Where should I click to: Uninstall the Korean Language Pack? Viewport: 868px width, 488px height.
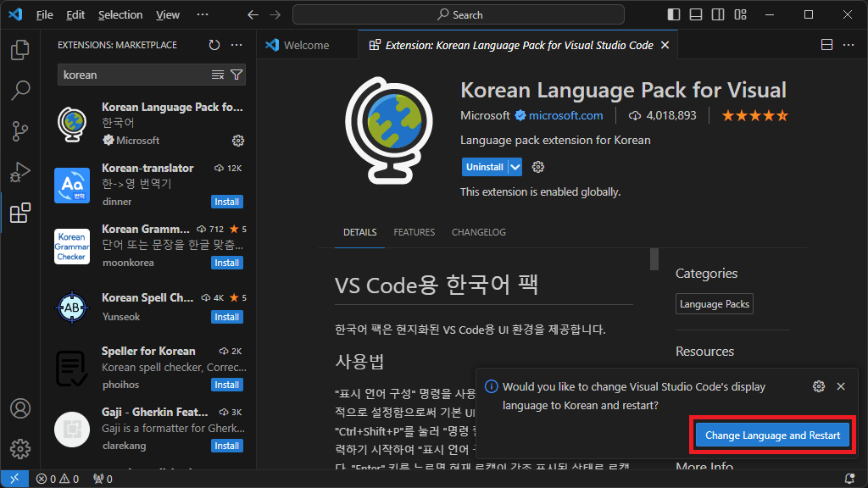(484, 167)
